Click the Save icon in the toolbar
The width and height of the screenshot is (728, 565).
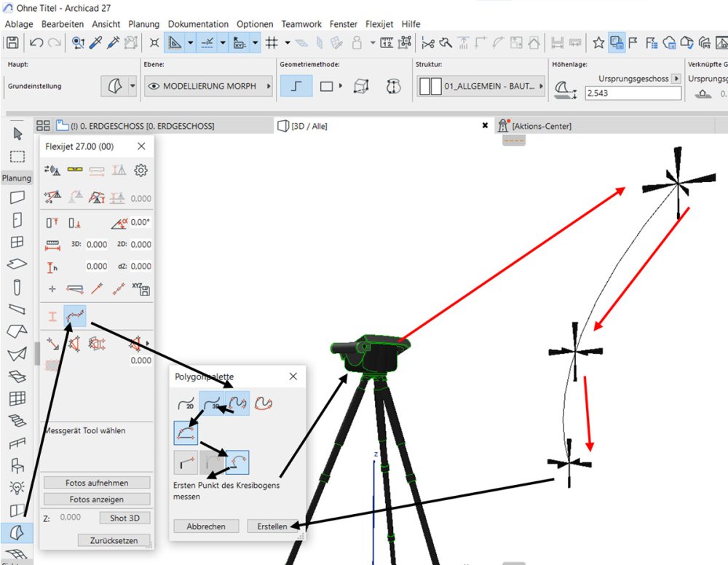click(x=12, y=43)
